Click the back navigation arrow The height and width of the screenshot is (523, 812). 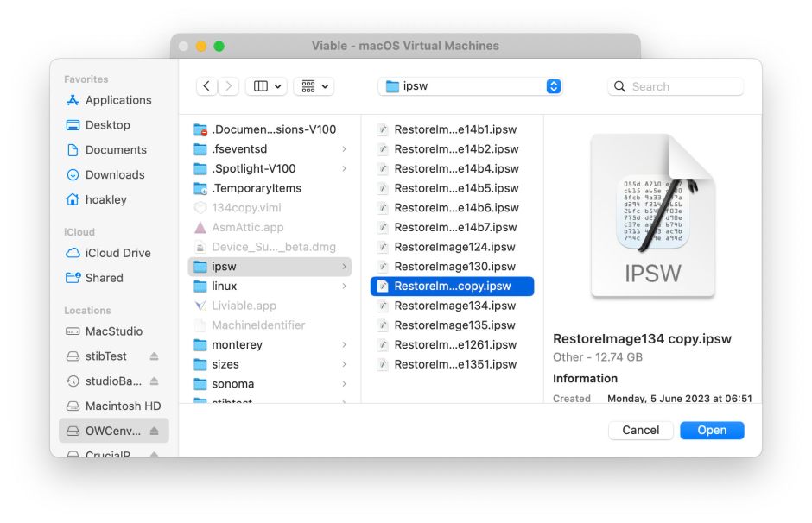tap(206, 86)
